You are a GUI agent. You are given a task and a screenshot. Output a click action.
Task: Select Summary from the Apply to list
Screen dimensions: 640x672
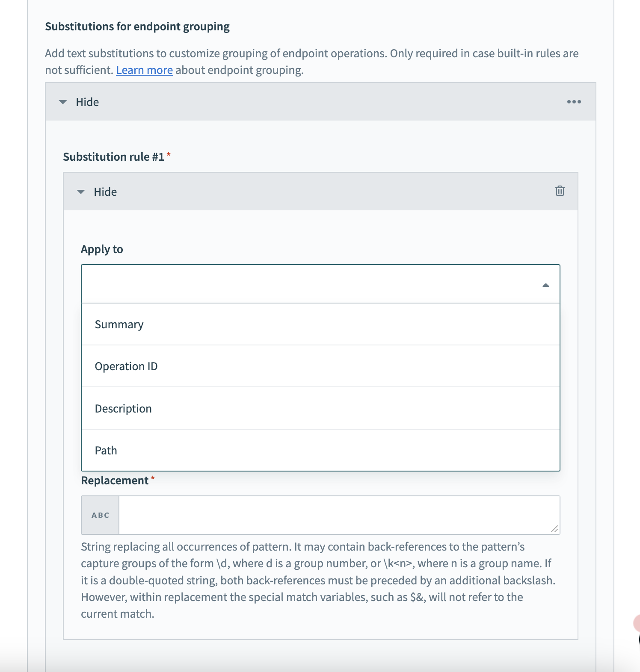[x=119, y=324]
